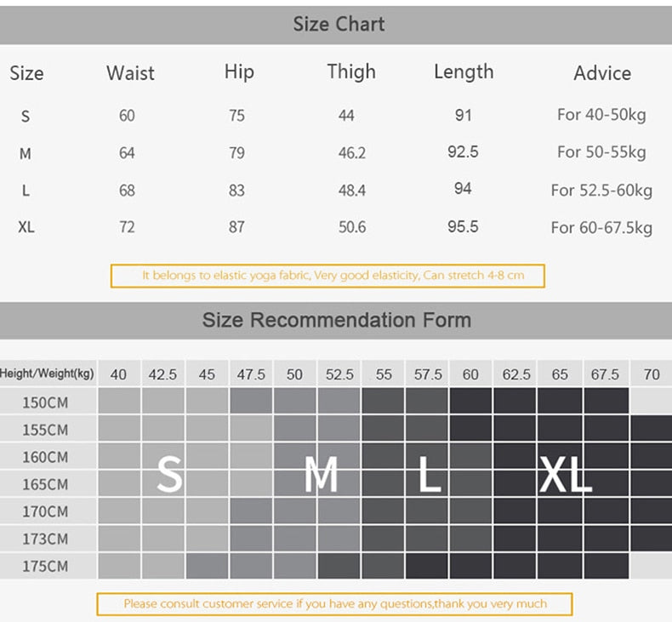Click the Waist column header

[130, 73]
